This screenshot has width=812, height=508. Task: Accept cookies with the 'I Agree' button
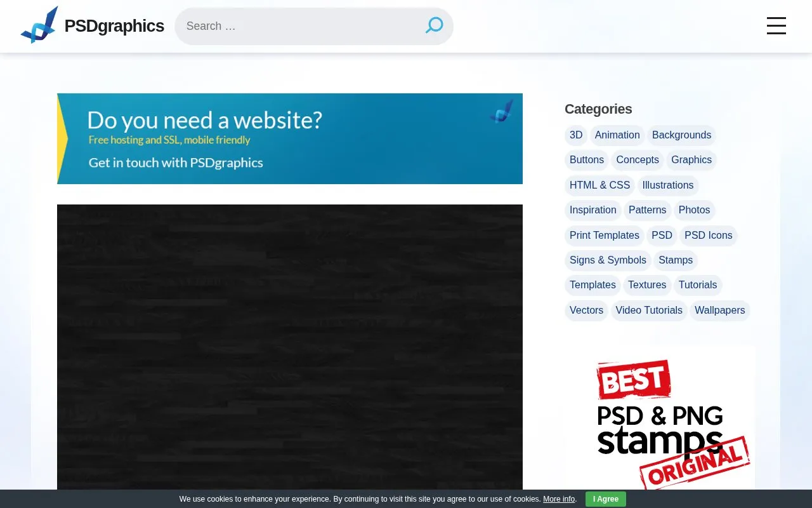pos(606,499)
